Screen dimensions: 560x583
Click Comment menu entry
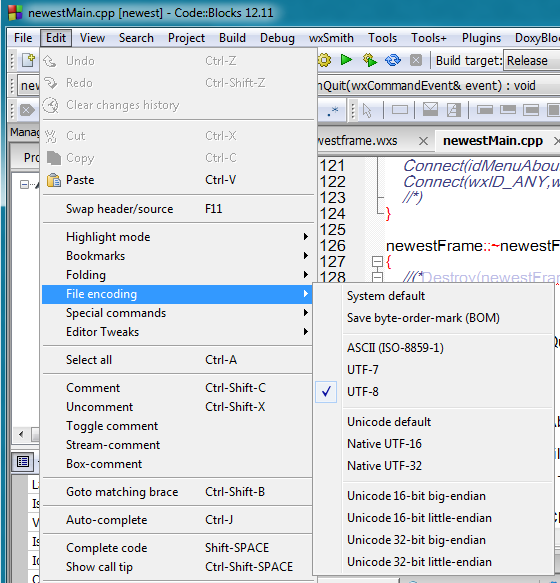(x=177, y=388)
